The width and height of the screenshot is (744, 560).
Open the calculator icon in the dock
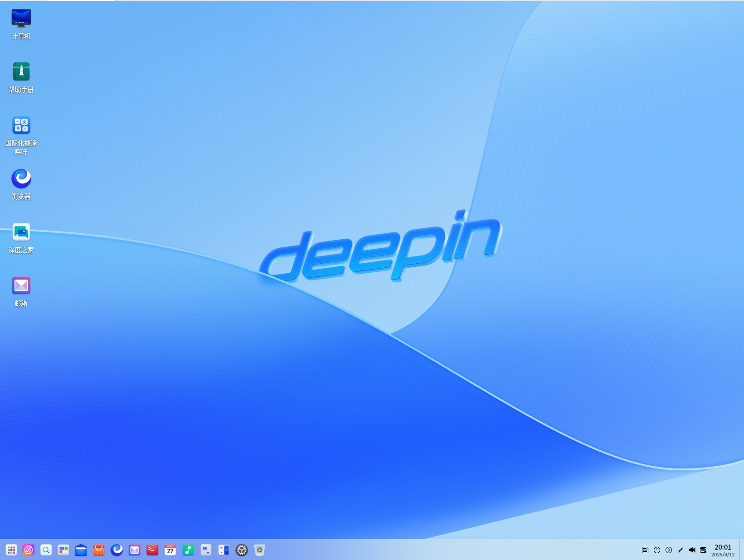(224, 550)
